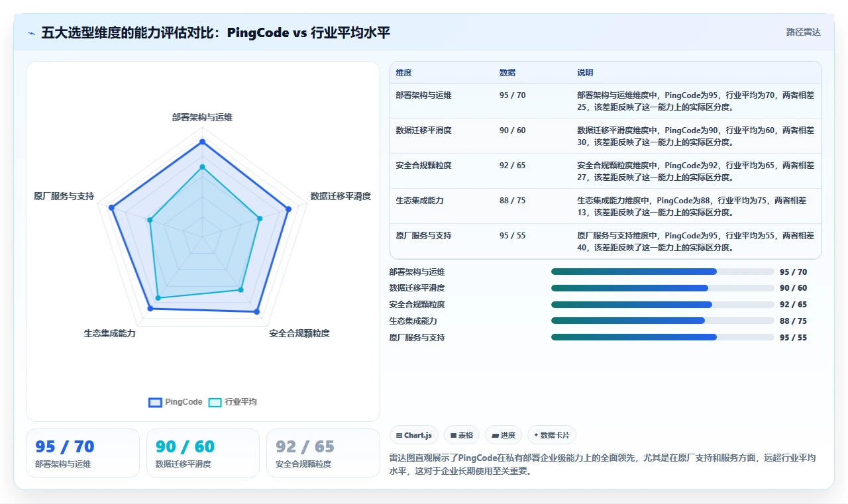Click the 表格 tag chip
Screen dimensions: 848x504
tap(462, 435)
